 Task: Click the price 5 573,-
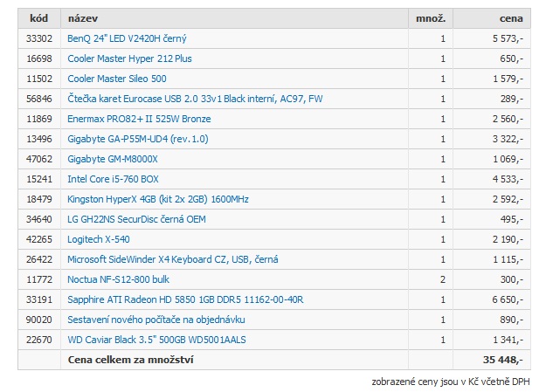508,38
